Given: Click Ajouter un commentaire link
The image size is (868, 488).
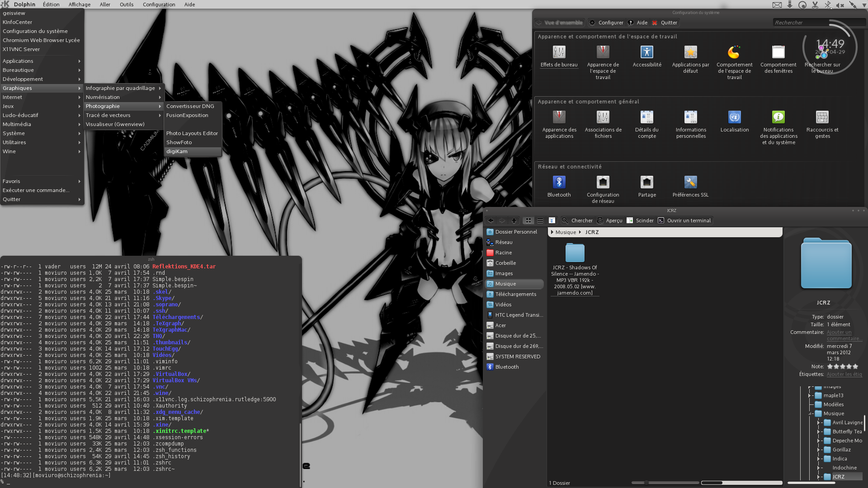Looking at the screenshot, I should tap(844, 335).
